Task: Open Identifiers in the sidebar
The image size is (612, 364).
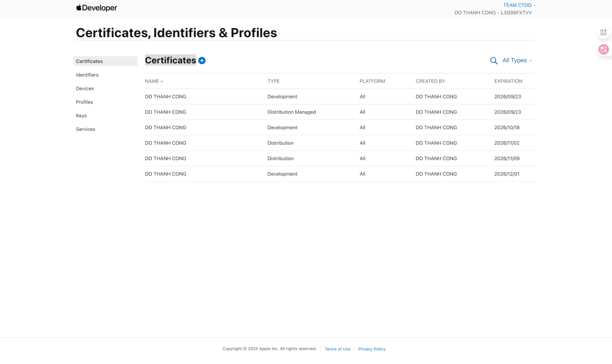Action: (87, 75)
